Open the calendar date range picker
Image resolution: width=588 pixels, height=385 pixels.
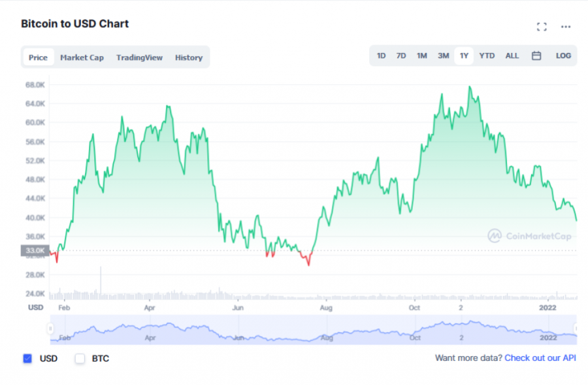[x=536, y=56]
